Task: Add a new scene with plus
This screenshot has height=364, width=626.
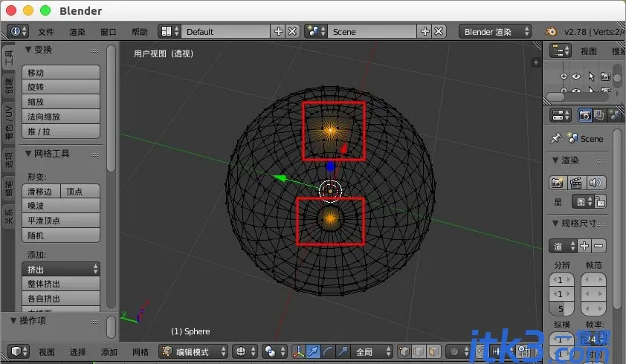Action: click(425, 31)
